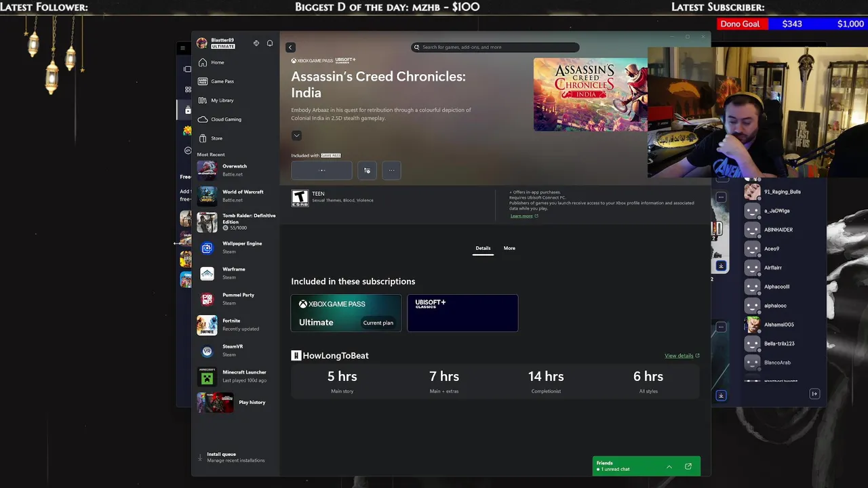Open Play history
The height and width of the screenshot is (488, 868).
(236, 403)
